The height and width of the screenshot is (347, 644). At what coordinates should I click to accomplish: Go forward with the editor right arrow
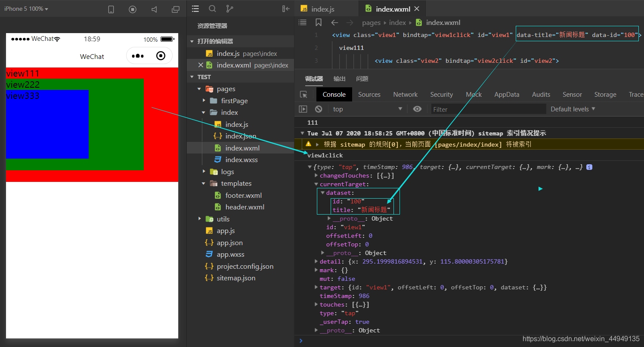[350, 22]
